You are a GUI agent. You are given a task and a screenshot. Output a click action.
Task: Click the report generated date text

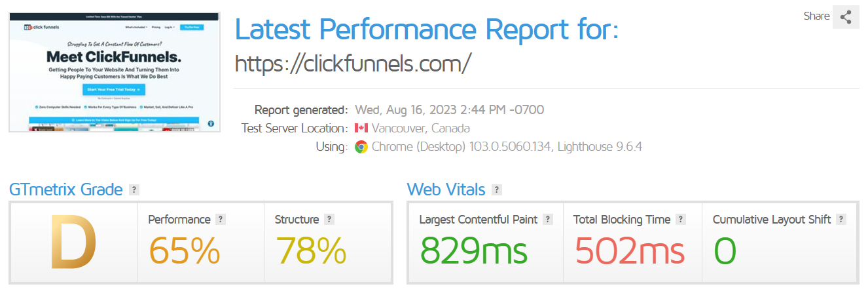449,109
